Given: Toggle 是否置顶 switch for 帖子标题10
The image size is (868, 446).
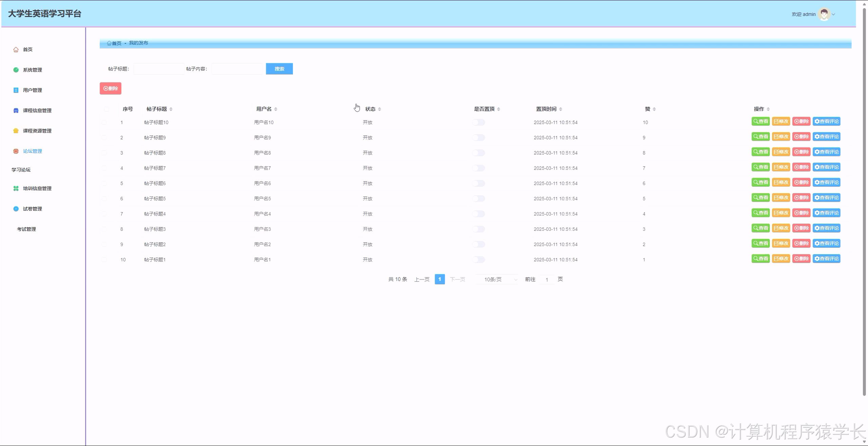Looking at the screenshot, I should click(x=478, y=122).
